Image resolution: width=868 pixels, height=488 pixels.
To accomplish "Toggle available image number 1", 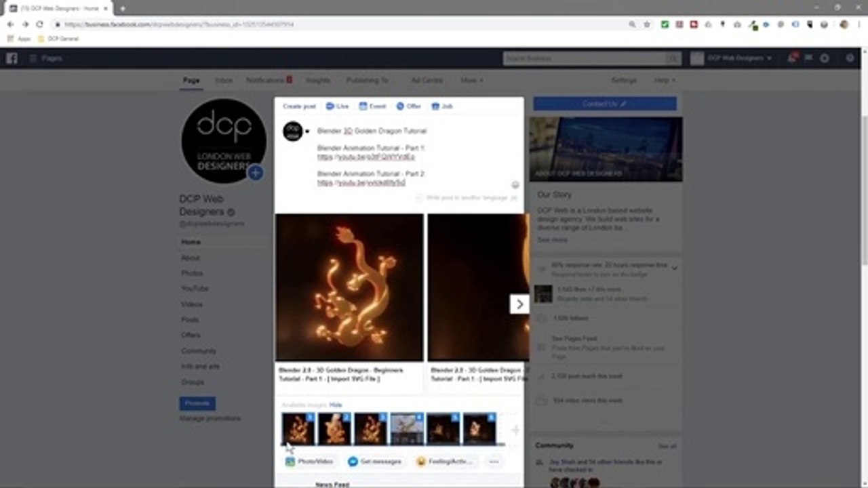I will tap(298, 428).
